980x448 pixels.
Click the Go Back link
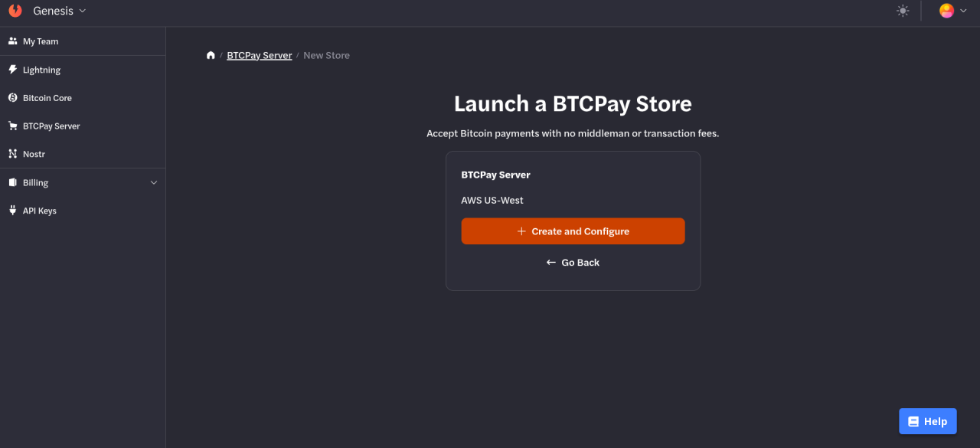point(573,263)
